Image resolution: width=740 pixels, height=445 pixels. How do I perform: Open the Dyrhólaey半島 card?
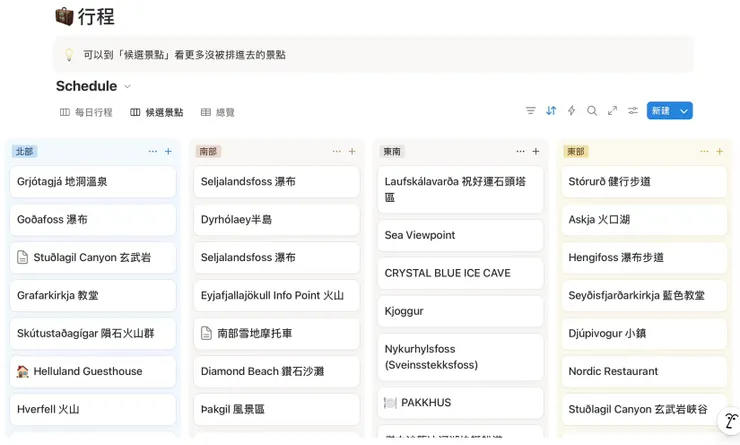click(x=277, y=219)
